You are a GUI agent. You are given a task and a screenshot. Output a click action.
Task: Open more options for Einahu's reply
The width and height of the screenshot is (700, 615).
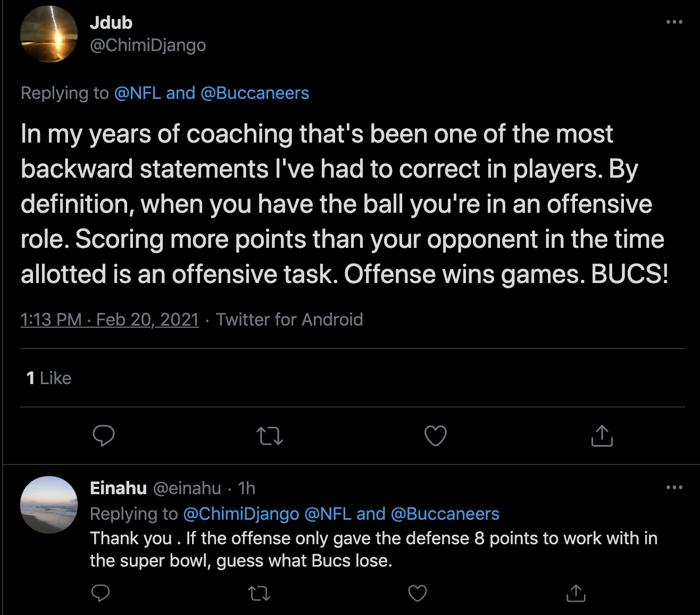pos(674,487)
